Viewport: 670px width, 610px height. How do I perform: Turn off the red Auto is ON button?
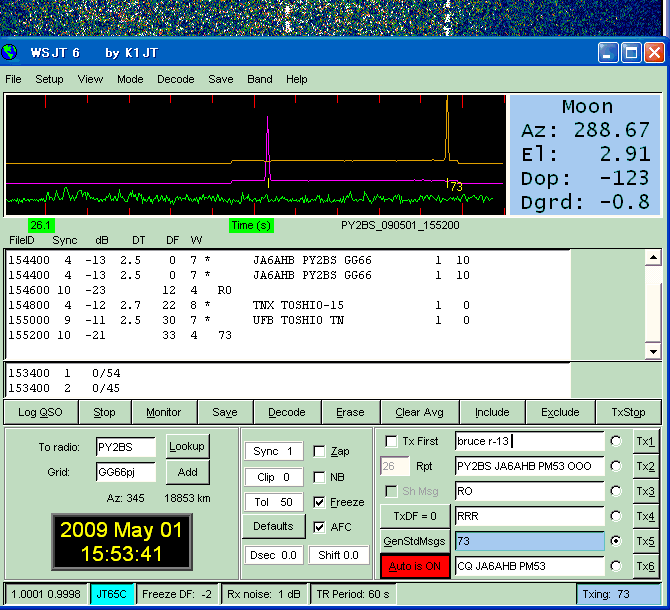click(x=414, y=566)
